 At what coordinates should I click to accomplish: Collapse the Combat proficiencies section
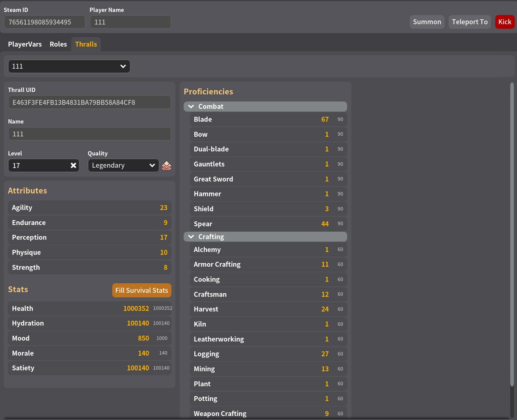pos(191,106)
